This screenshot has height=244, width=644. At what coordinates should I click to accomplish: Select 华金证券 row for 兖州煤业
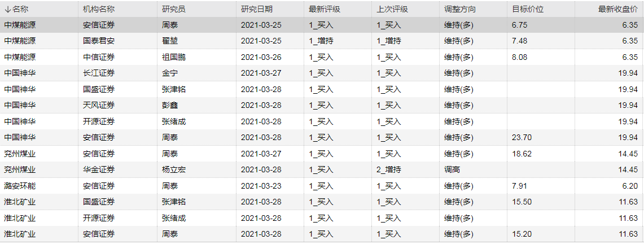click(x=98, y=169)
